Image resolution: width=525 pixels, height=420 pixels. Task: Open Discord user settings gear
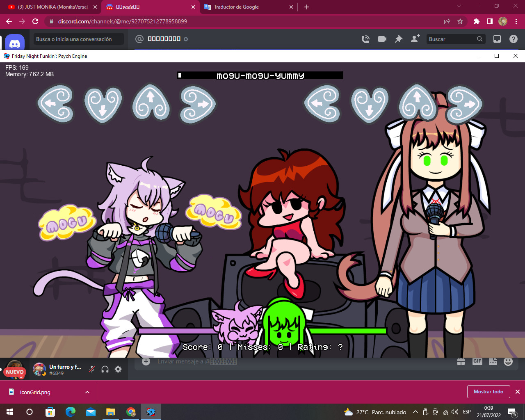coord(118,369)
